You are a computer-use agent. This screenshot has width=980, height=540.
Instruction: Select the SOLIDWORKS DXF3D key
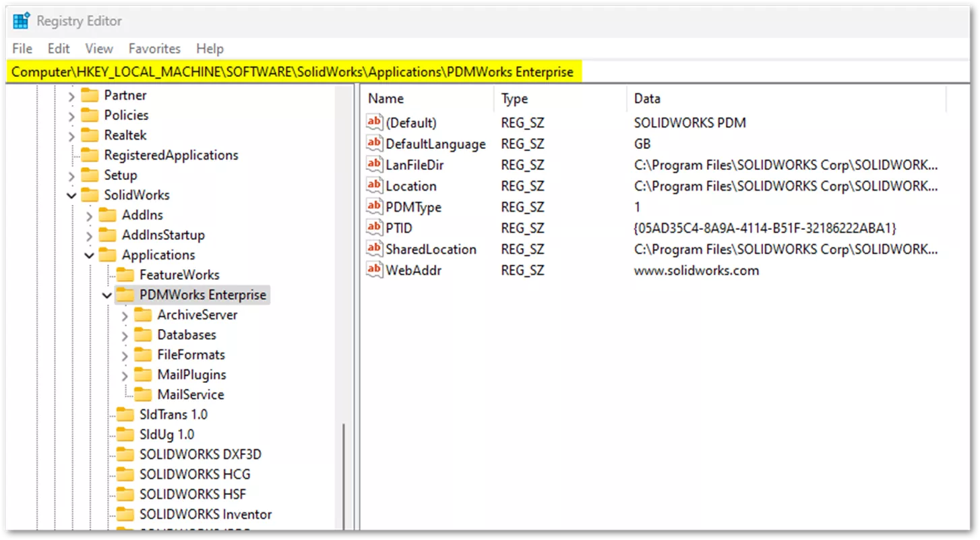pos(200,454)
